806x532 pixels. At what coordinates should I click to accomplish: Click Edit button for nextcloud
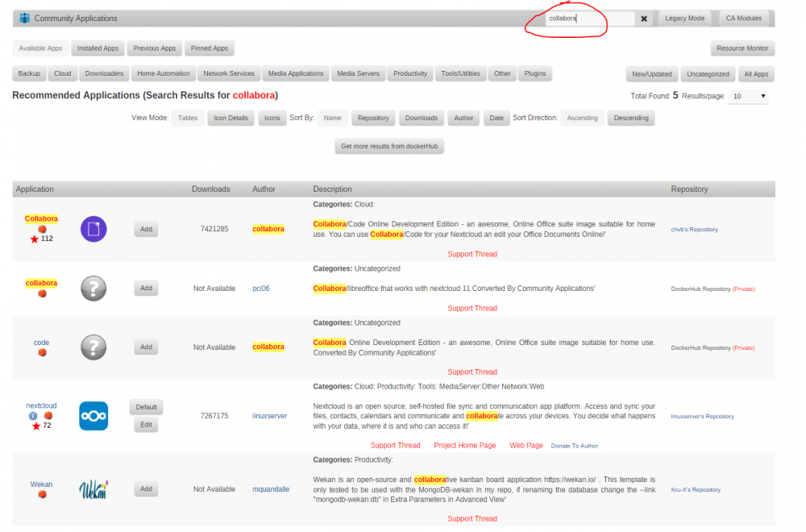coord(147,425)
